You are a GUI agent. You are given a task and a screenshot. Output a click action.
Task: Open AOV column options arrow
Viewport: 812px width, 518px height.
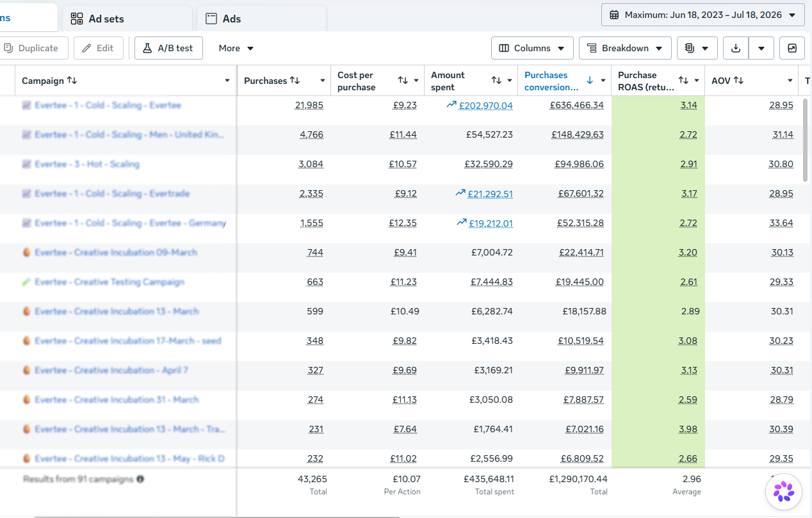tap(790, 81)
